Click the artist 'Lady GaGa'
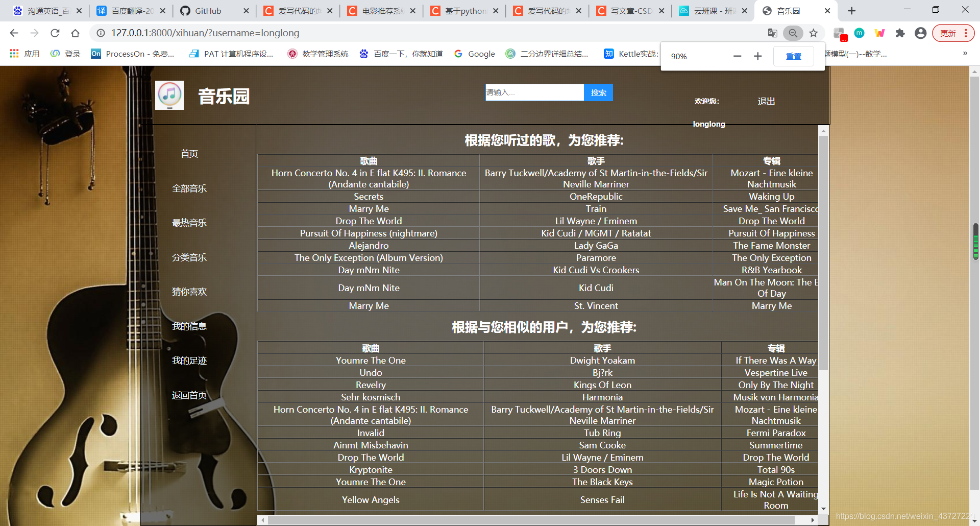 (596, 246)
